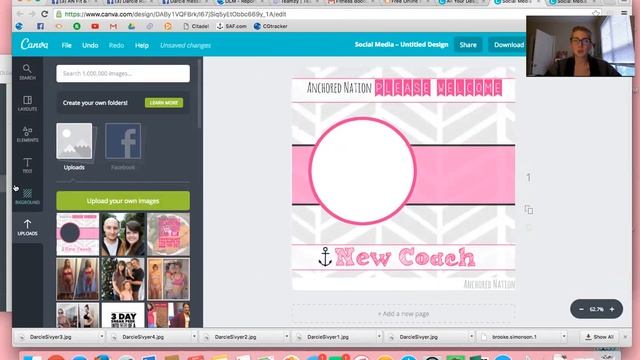Select the Facebook images source
Image resolution: width=640 pixels, height=360 pixels.
click(123, 141)
